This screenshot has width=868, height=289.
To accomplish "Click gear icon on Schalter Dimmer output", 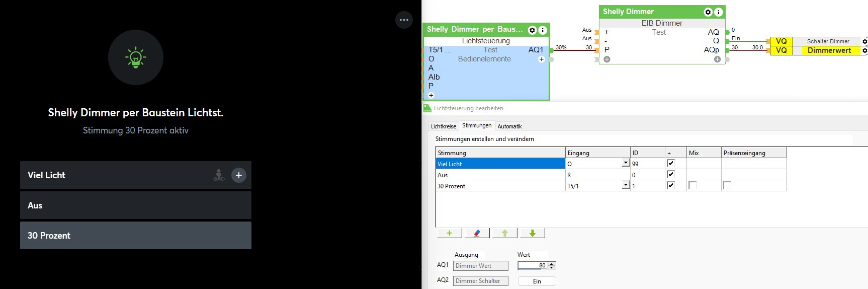I will coord(864,41).
